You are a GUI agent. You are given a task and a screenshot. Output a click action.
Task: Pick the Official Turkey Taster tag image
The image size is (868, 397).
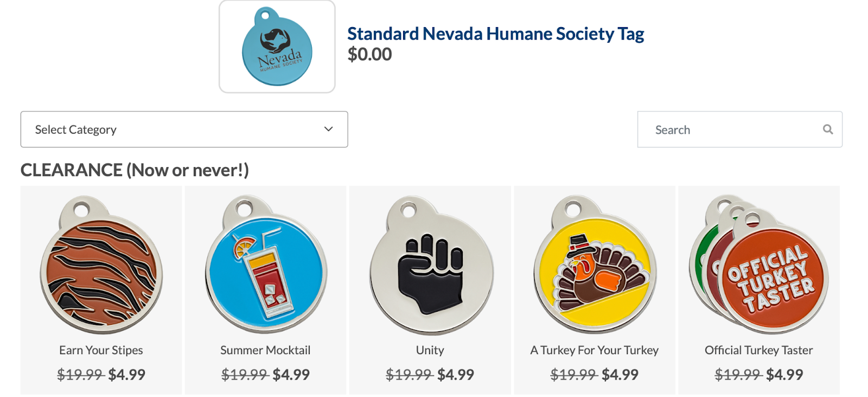pos(759,265)
